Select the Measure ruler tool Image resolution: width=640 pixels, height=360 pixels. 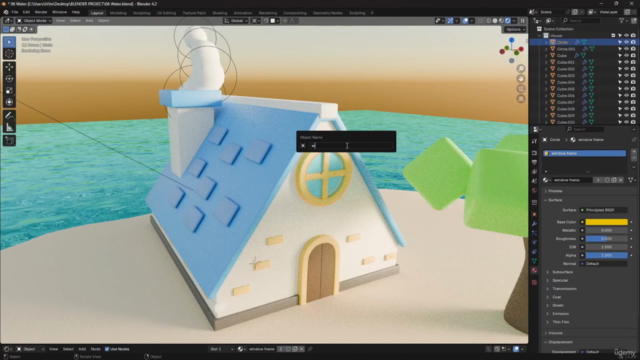pyautogui.click(x=9, y=128)
